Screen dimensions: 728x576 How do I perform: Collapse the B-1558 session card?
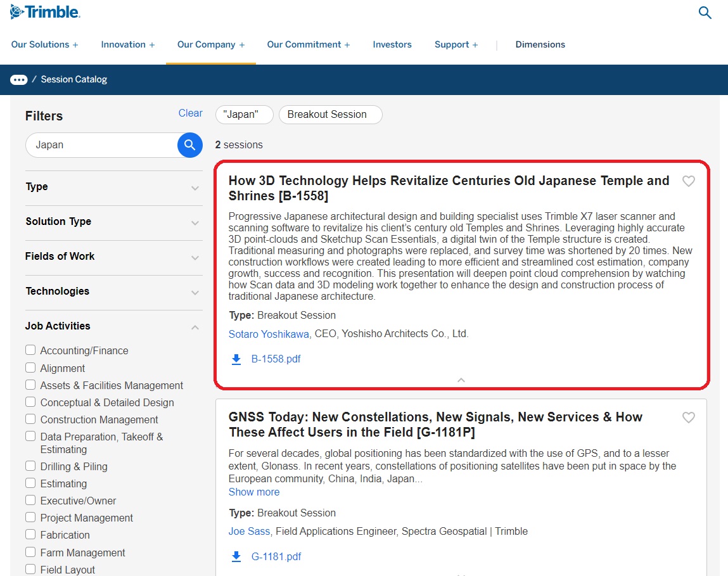(x=461, y=380)
